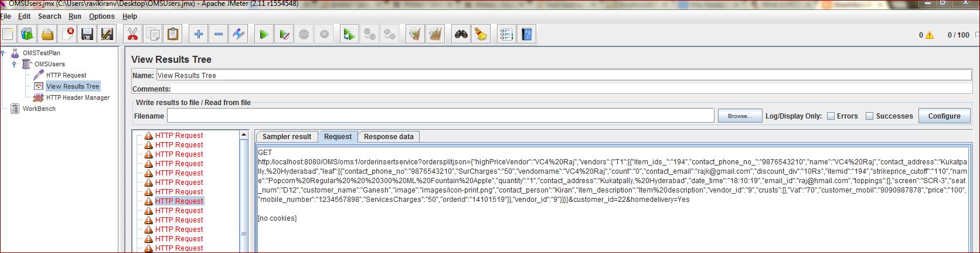Screen dimensions: 980x253
Task: Click the Open file folder icon
Action: tap(47, 35)
